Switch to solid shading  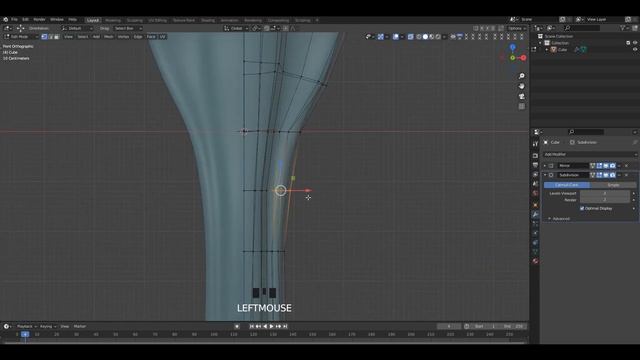pyautogui.click(x=425, y=37)
